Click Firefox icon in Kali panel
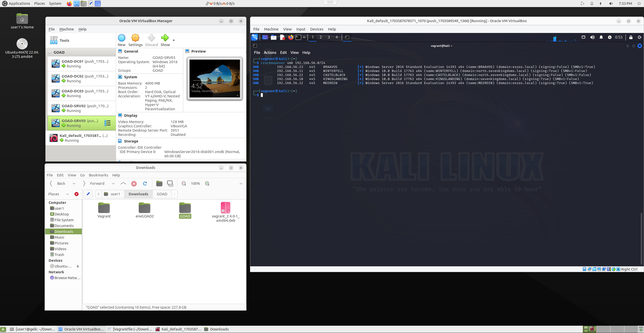 pyautogui.click(x=291, y=37)
